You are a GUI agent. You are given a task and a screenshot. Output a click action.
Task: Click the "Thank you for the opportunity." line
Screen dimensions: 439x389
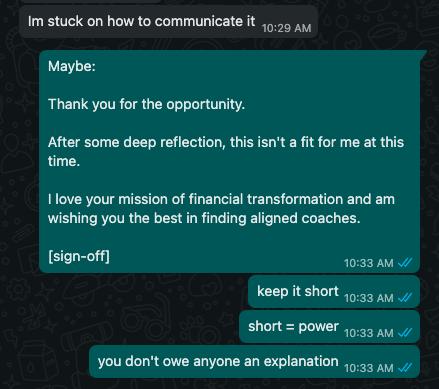pos(146,104)
